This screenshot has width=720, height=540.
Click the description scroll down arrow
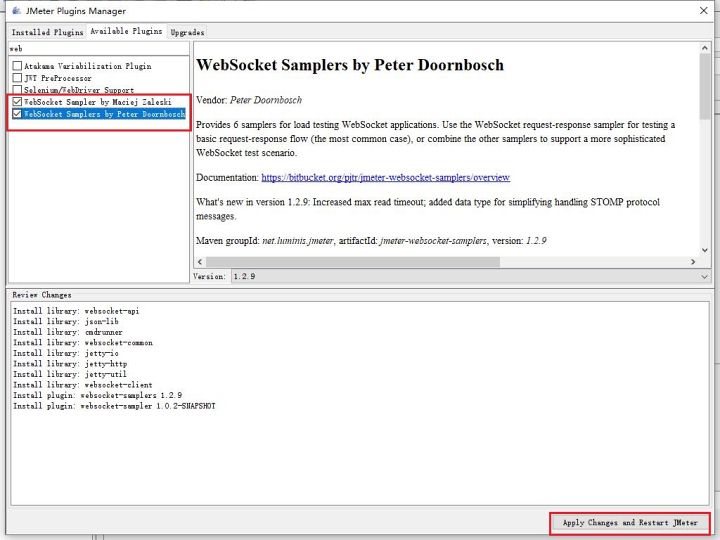(x=705, y=250)
